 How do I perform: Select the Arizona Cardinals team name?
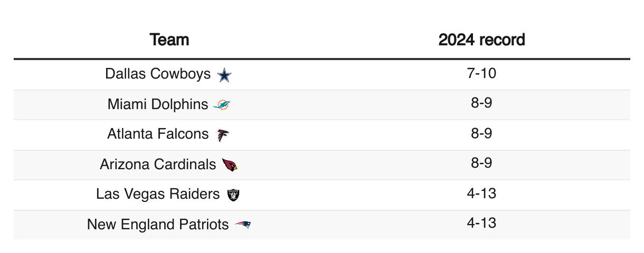coord(158,164)
